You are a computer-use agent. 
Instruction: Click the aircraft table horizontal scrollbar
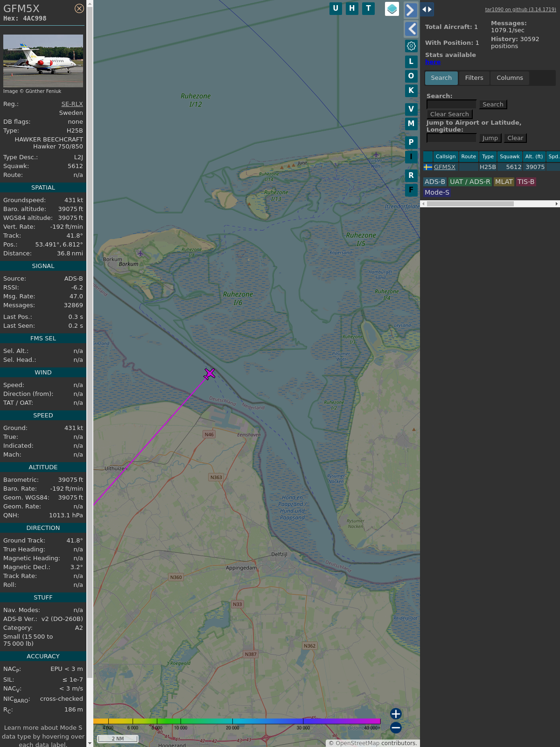[470, 204]
